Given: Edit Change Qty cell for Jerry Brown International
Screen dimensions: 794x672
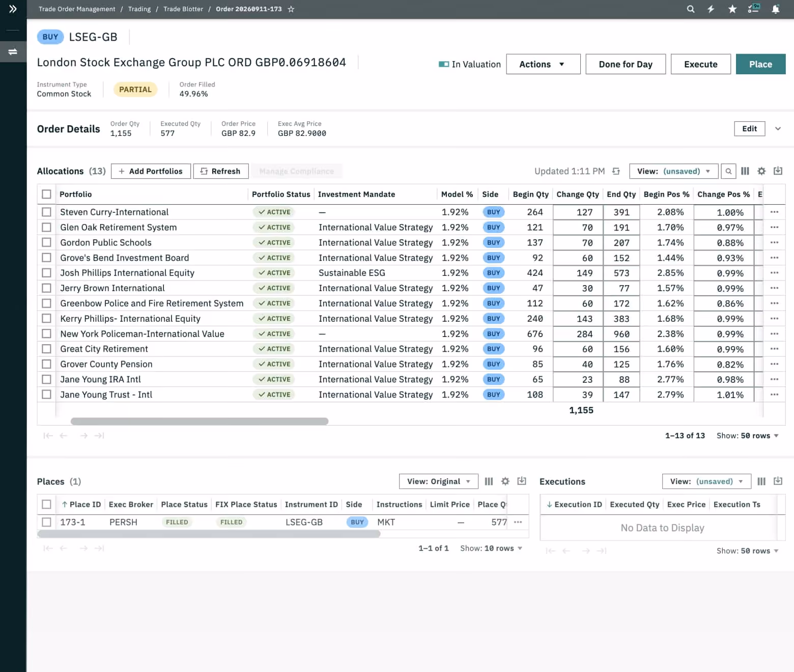Looking at the screenshot, I should [x=578, y=288].
